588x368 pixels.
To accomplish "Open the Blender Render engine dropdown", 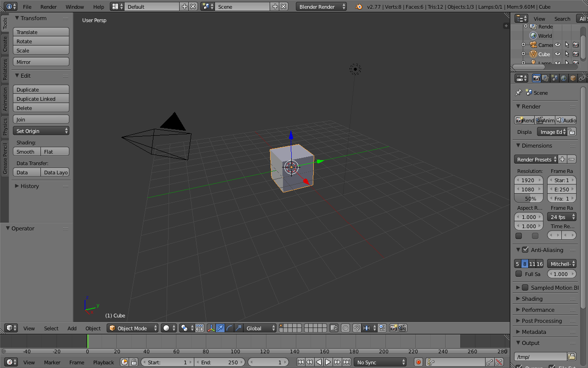I will click(322, 6).
